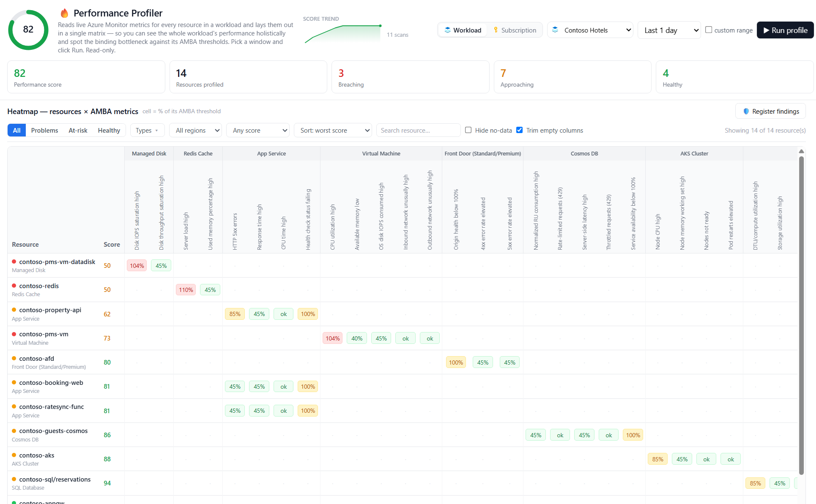Viewport: 816px width, 504px height.
Task: Click the Score column header
Action: [112, 244]
